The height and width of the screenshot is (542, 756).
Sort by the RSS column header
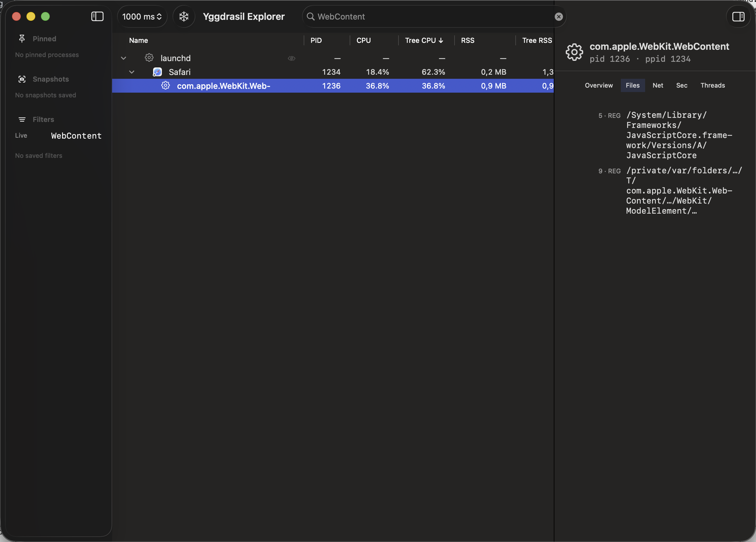[x=467, y=40]
